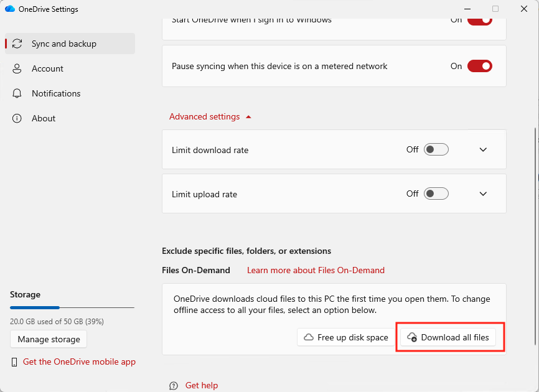Expand Limit download rate options chevron
This screenshot has height=392, width=539.
[x=483, y=150]
